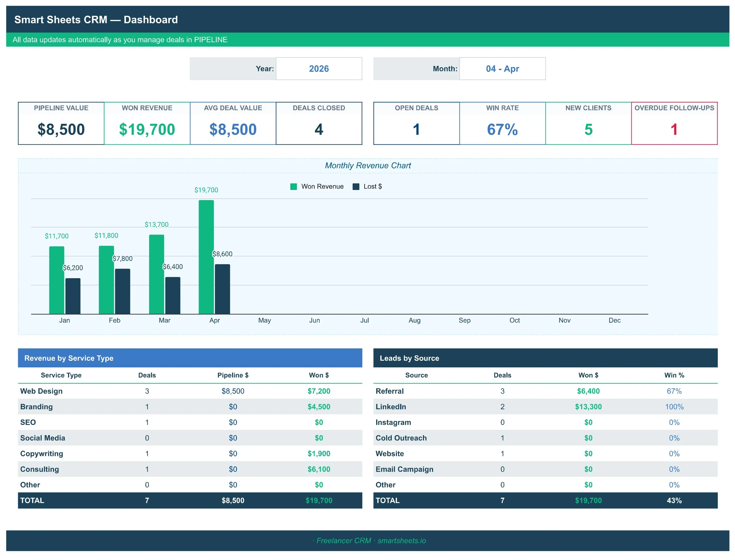This screenshot has height=560, width=735.
Task: Click Web Design won value $7,200
Action: (319, 391)
